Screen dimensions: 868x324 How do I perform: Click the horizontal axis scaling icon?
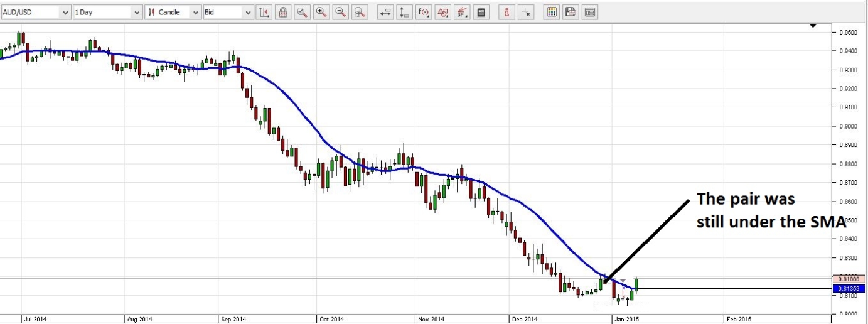coord(386,12)
